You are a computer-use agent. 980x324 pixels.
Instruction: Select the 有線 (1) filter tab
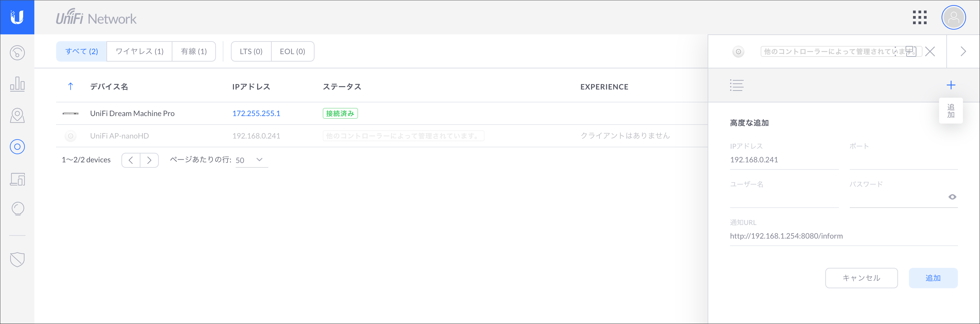193,51
